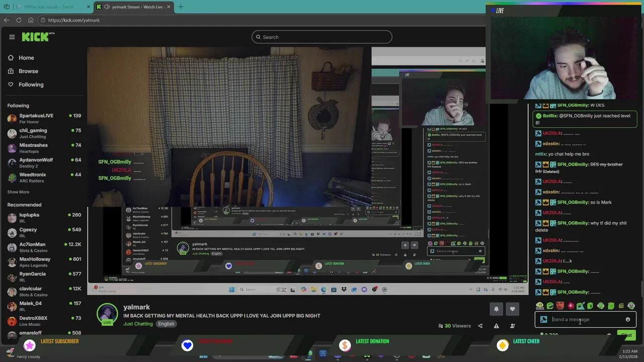The image size is (644, 362).
Task: Click the hammer badge in chat input
Action: point(544,319)
